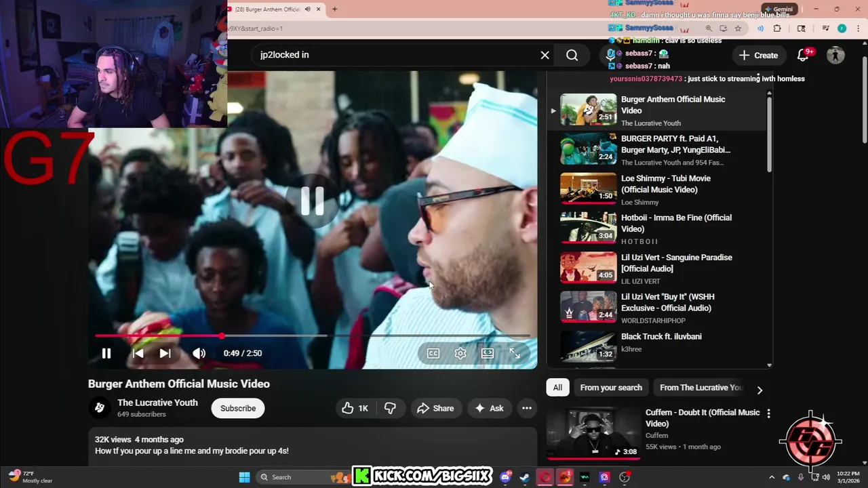Select the All filter chip
This screenshot has width=868, height=488.
coord(557,388)
